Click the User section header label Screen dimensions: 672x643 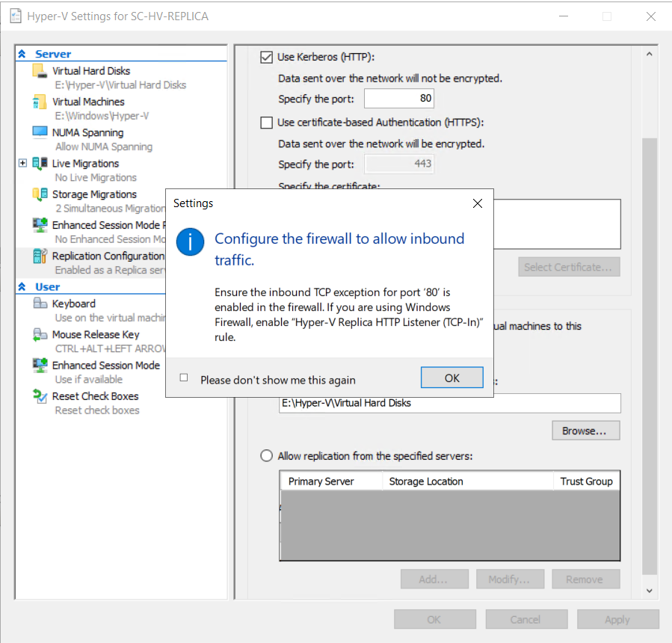[x=48, y=287]
